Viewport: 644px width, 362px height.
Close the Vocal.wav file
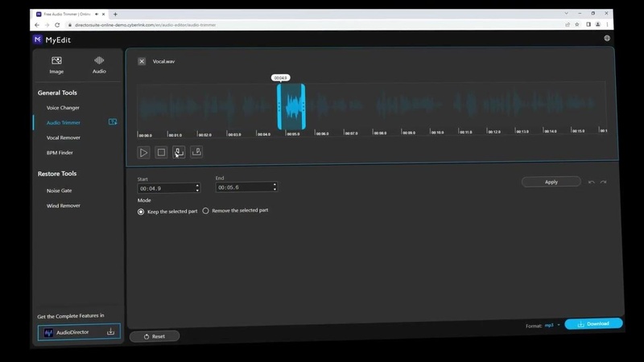pyautogui.click(x=142, y=61)
